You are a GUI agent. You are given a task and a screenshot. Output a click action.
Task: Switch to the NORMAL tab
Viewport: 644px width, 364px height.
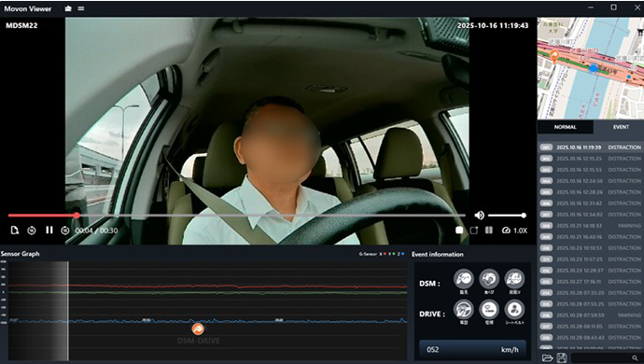pyautogui.click(x=566, y=127)
